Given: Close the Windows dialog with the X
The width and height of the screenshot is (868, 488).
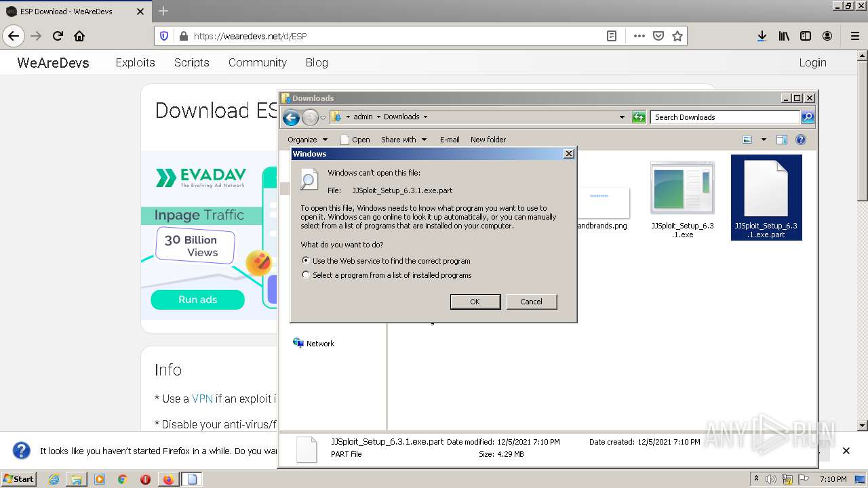Looking at the screenshot, I should tap(569, 154).
